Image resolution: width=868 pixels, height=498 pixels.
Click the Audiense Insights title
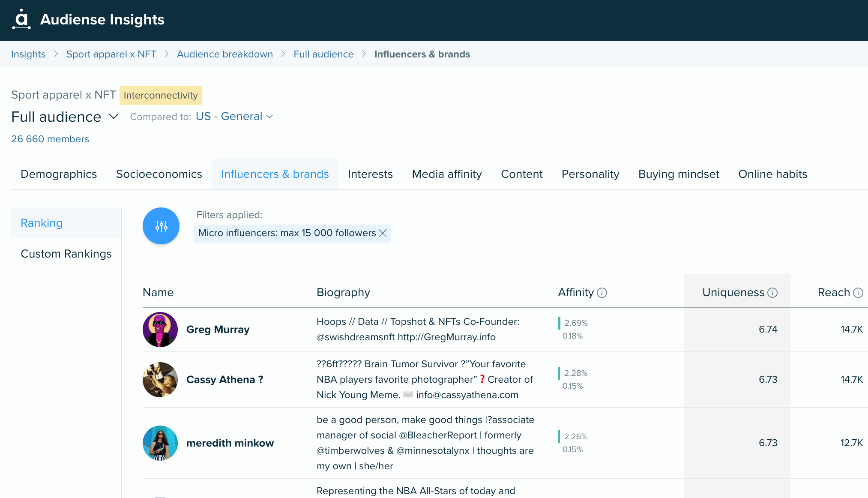(x=102, y=19)
